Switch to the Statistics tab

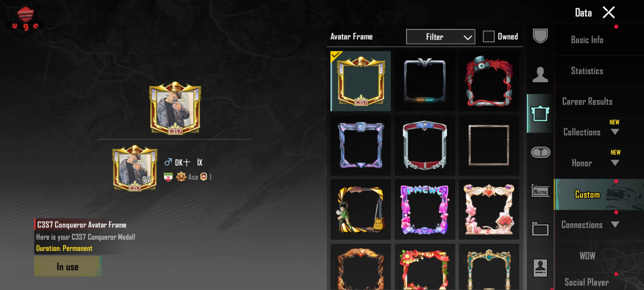coord(587,71)
